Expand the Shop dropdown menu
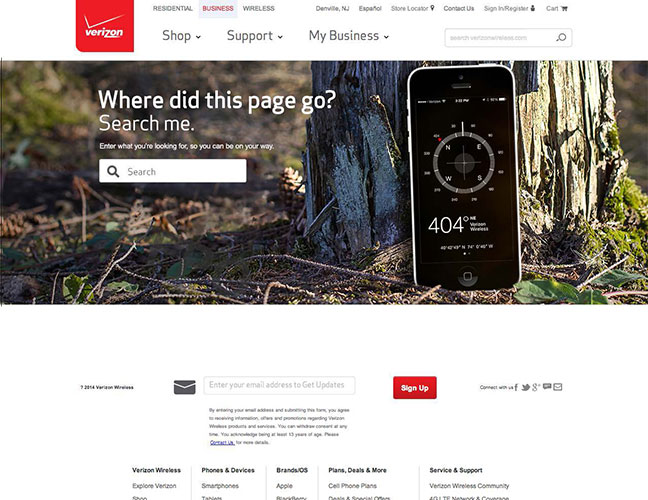The height and width of the screenshot is (500, 648). click(181, 36)
